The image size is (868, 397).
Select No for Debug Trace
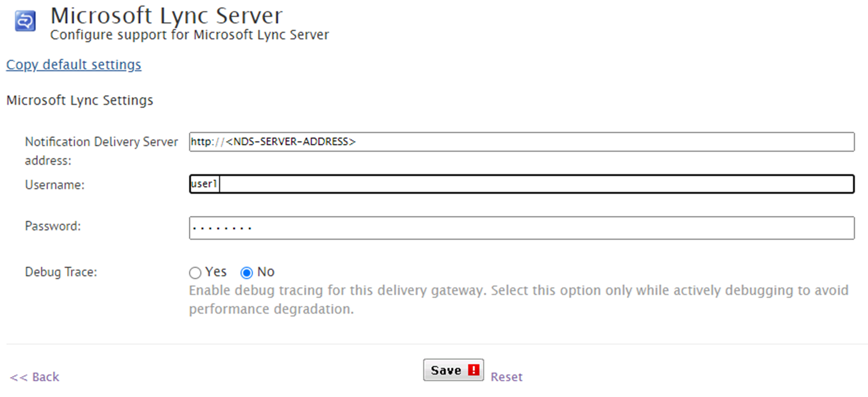click(247, 272)
